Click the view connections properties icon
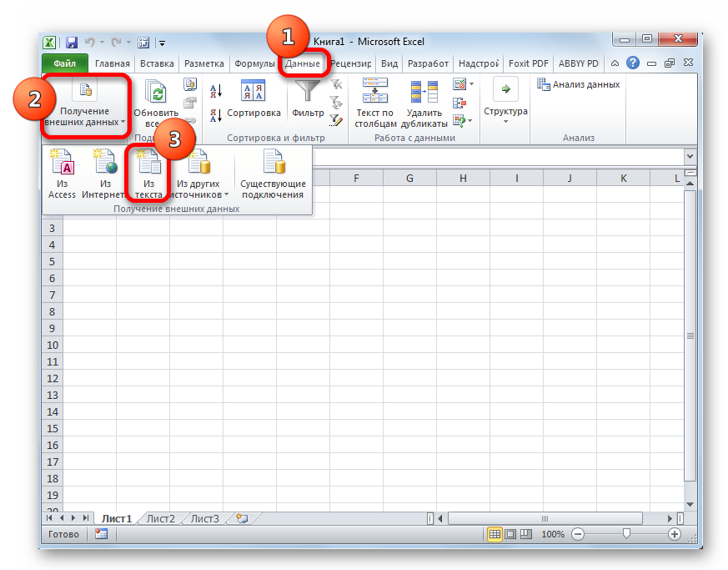This screenshot has height=570, width=728. pyautogui.click(x=190, y=102)
